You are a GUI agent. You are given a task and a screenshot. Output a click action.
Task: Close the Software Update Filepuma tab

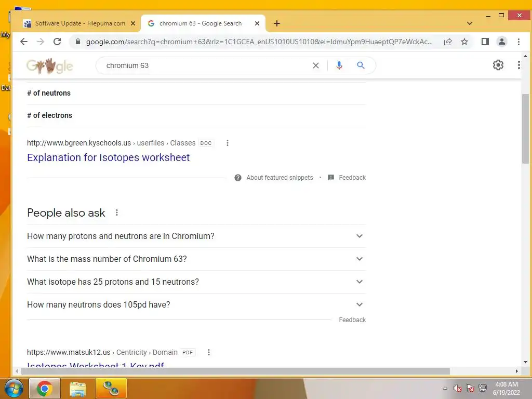133,23
